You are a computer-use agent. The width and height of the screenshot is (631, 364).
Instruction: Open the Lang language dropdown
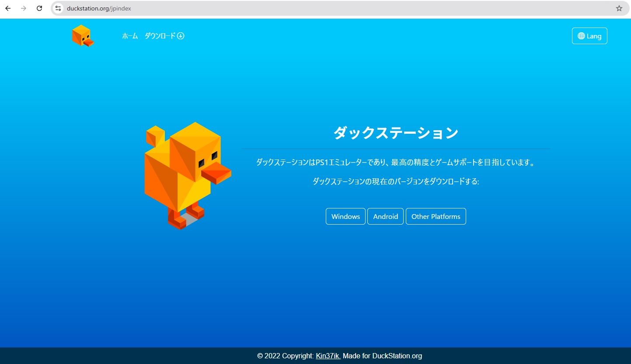tap(589, 36)
